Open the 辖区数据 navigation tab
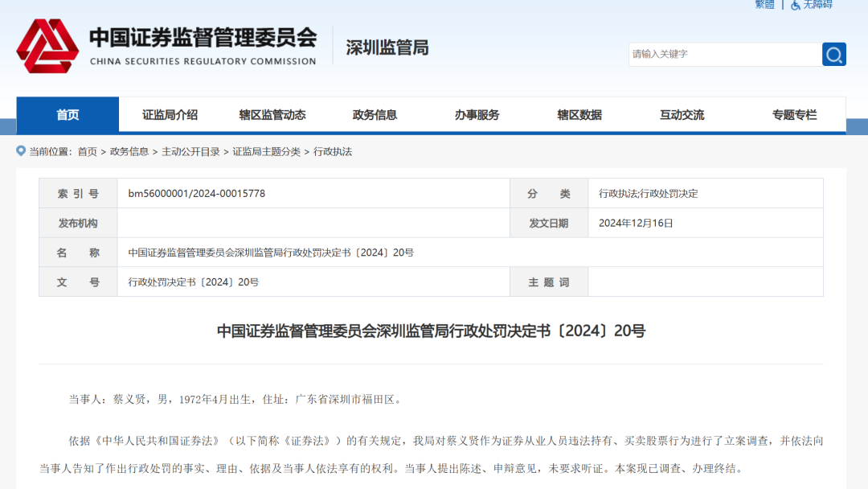This screenshot has height=489, width=868. (x=579, y=115)
